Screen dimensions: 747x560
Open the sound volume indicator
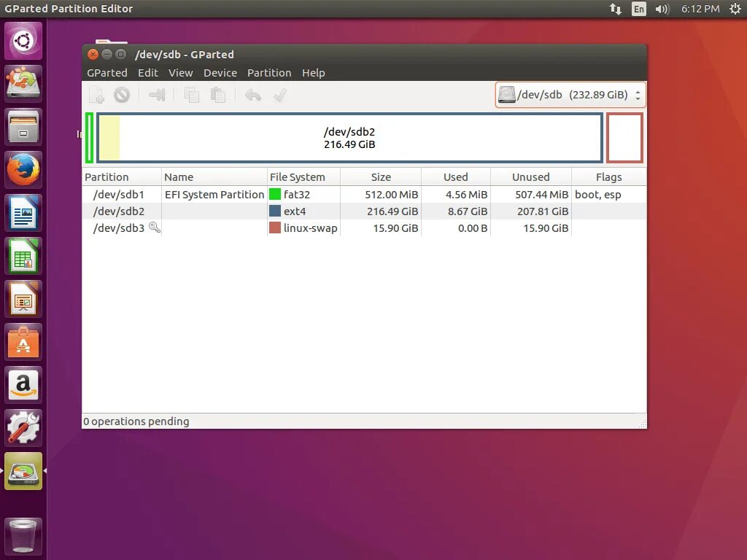(662, 9)
